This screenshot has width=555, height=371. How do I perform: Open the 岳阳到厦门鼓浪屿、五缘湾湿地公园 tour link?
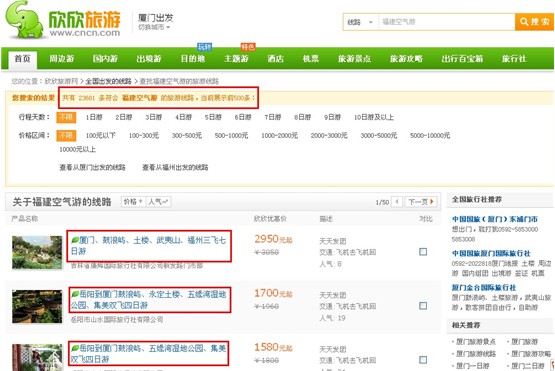tap(148, 354)
